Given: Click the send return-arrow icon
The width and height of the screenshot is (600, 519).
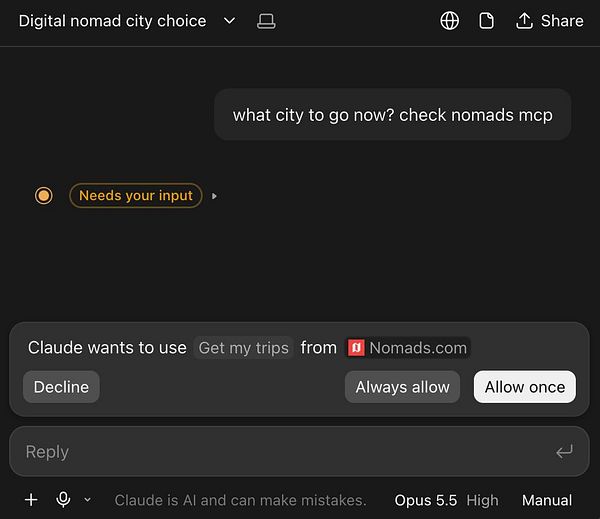Looking at the screenshot, I should click(564, 452).
